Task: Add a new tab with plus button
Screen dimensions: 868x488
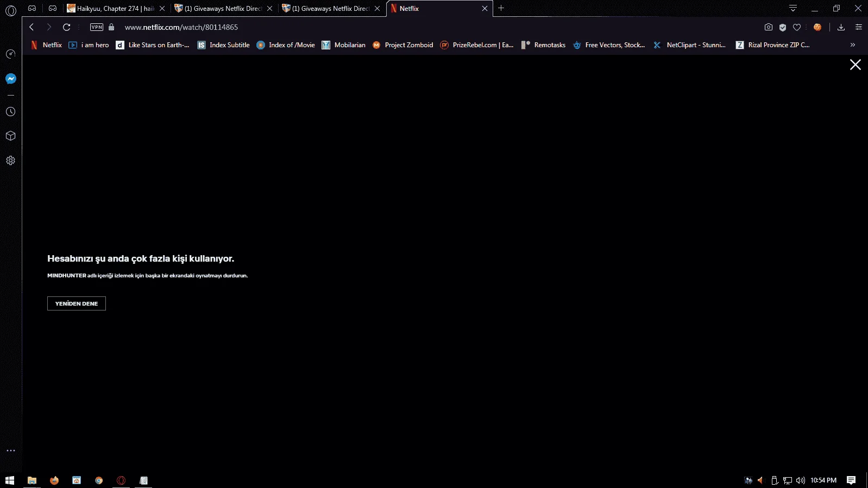Action: pyautogui.click(x=501, y=8)
